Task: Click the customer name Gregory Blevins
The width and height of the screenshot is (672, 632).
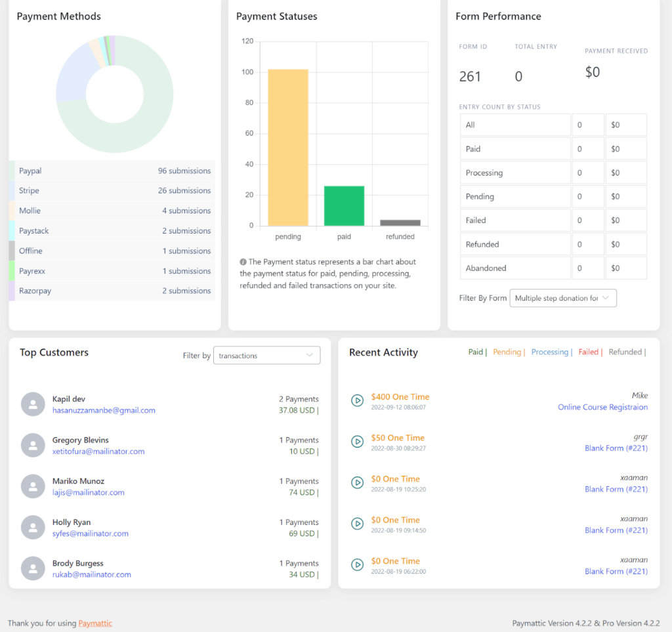Action: (81, 440)
